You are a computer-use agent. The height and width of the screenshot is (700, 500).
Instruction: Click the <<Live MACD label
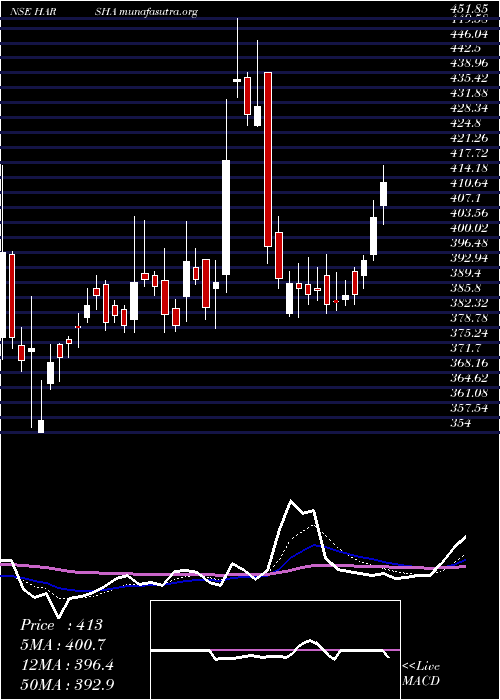pos(421,674)
